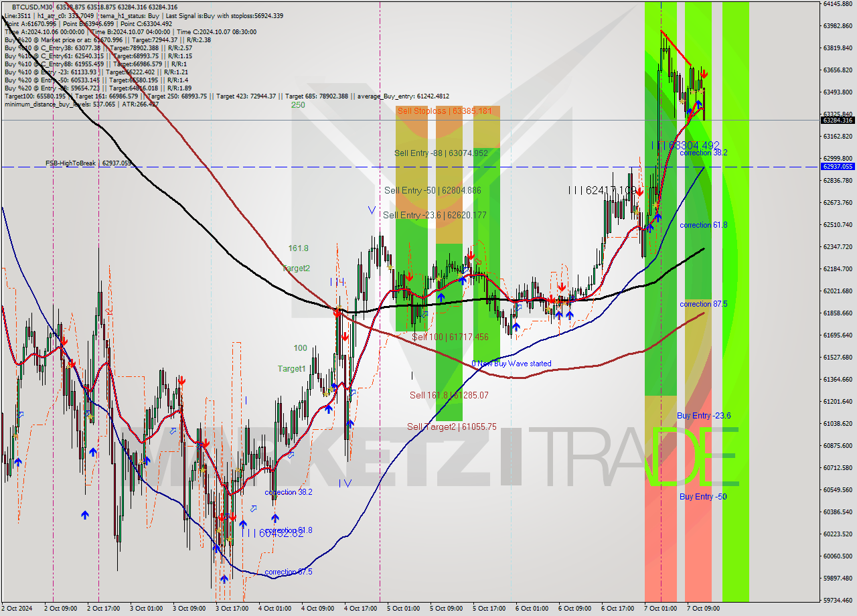The height and width of the screenshot is (616, 857).
Task: Click the '4 Oct 17:00' time label
Action: pos(360,609)
